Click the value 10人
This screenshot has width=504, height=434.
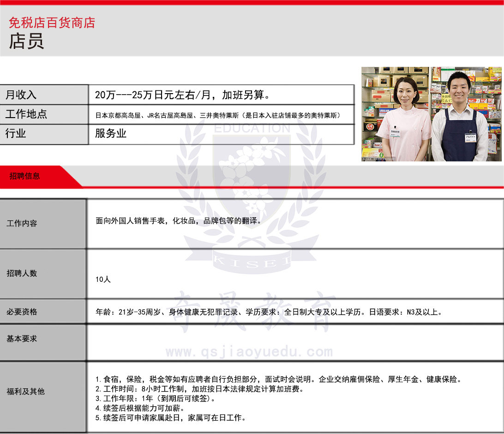(x=103, y=279)
